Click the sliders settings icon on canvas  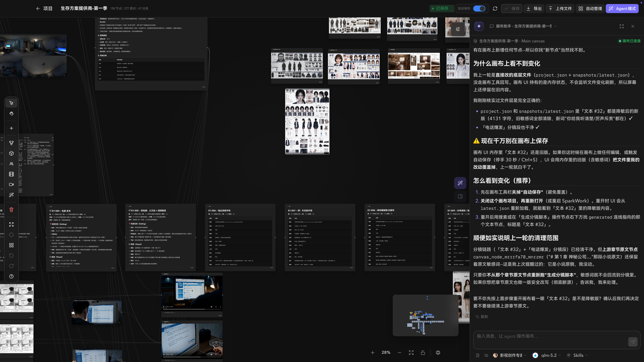click(x=458, y=29)
